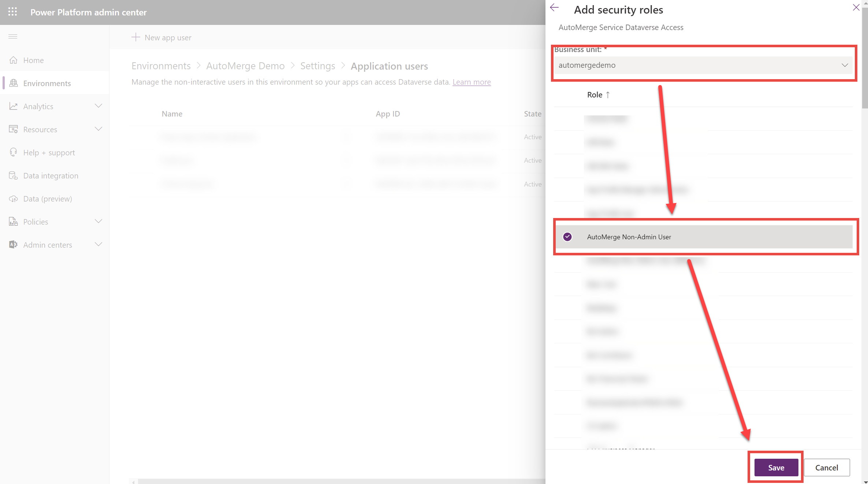Image resolution: width=868 pixels, height=484 pixels.
Task: Click the State column header
Action: pos(532,114)
